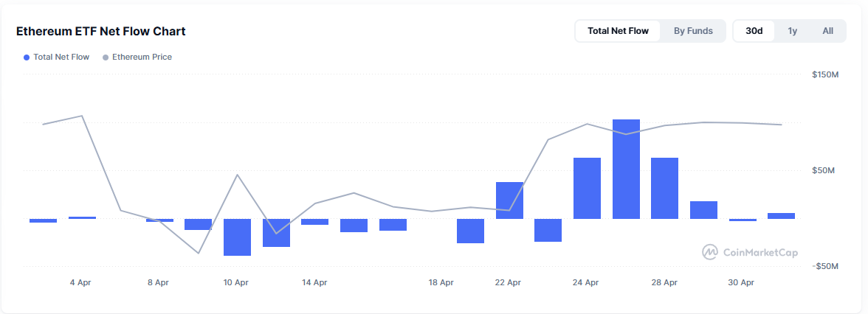Switch to Total Net Flow tab
Image resolution: width=868 pixels, height=314 pixels.
tap(618, 31)
